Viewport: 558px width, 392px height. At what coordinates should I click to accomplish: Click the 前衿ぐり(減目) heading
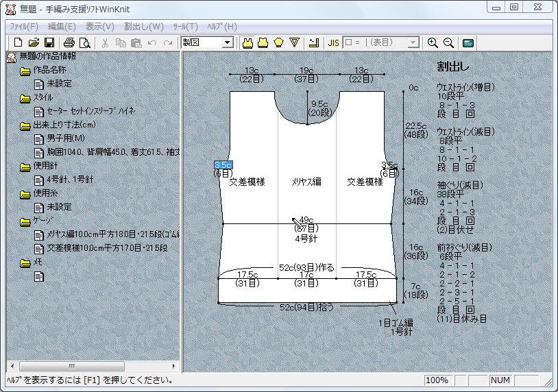[x=464, y=247]
